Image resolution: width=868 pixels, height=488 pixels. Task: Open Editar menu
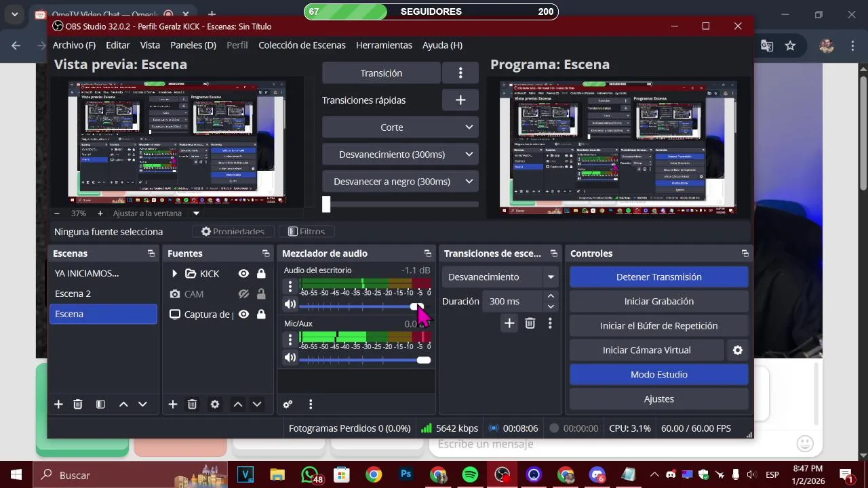pos(118,45)
